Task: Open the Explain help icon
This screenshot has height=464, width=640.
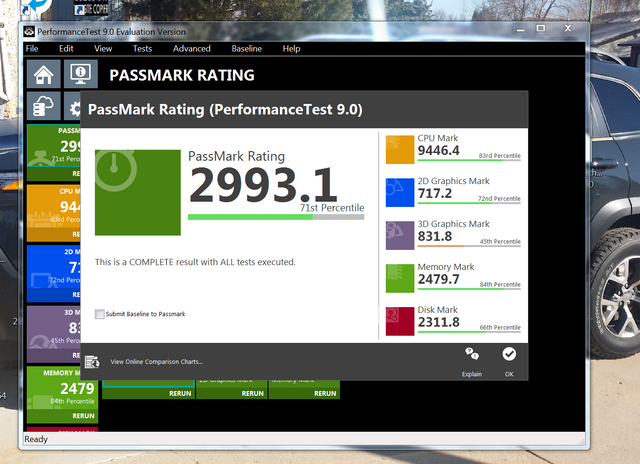Action: 472,354
